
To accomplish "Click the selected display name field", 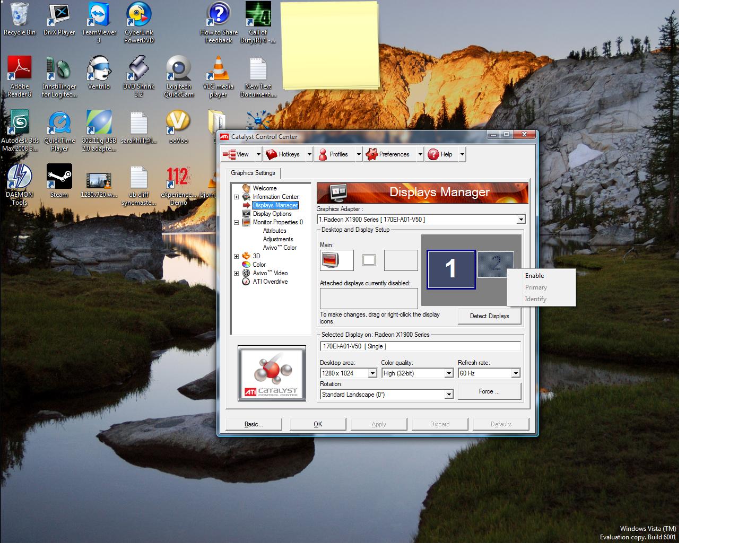I will (x=420, y=346).
